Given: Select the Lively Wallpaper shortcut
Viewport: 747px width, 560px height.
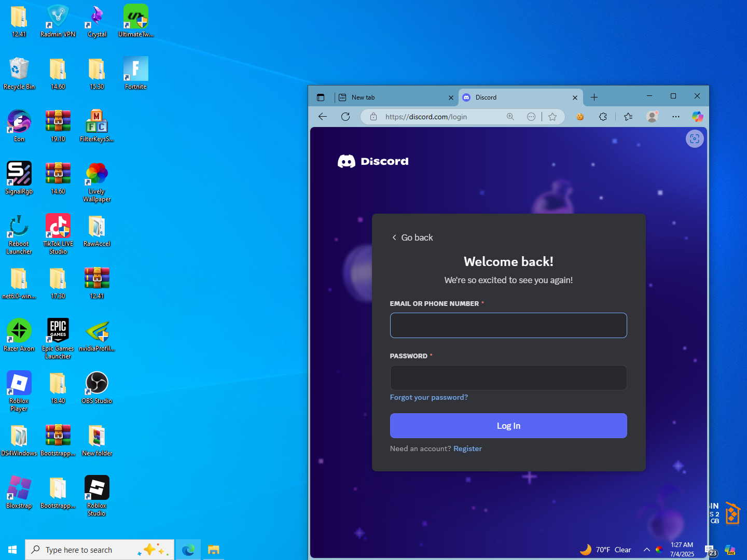Looking at the screenshot, I should (x=97, y=182).
